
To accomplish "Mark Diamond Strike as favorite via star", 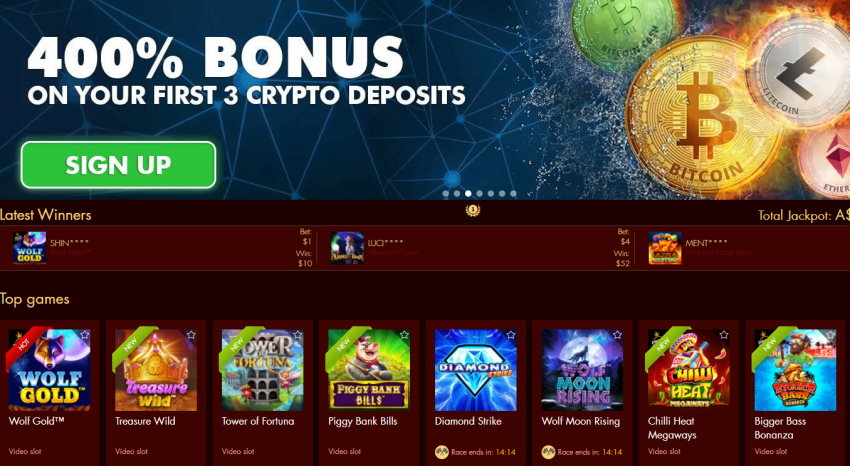I will [511, 335].
